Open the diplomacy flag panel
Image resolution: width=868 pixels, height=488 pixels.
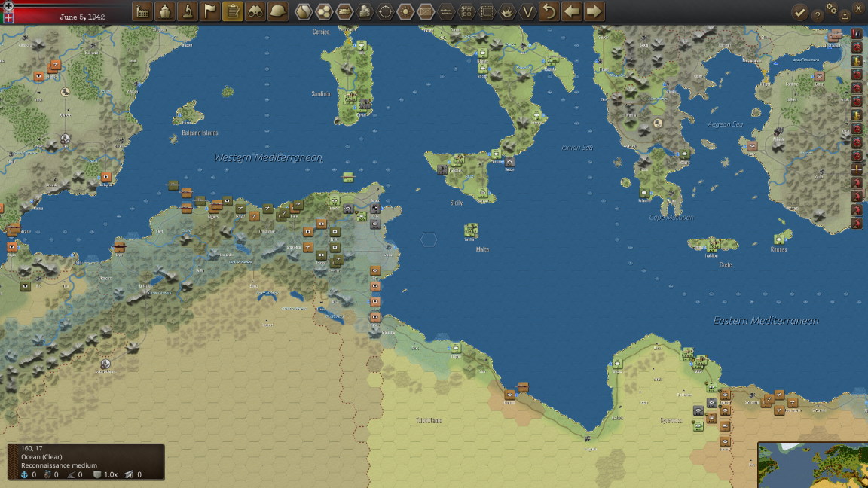pyautogui.click(x=210, y=11)
